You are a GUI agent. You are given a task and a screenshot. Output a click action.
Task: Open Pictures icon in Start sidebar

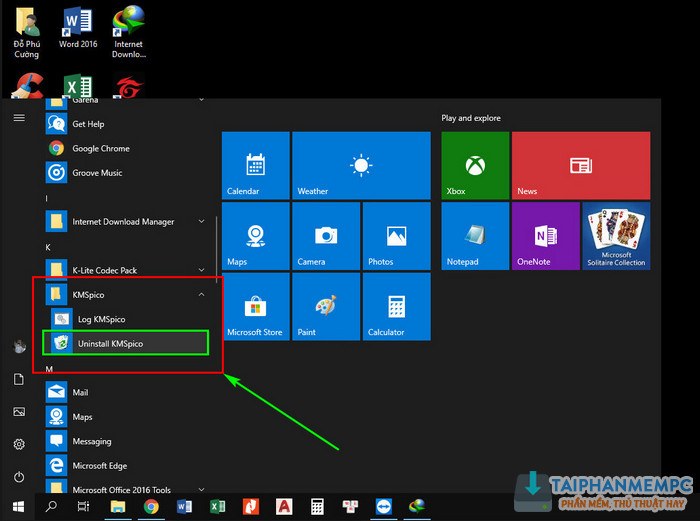[x=19, y=412]
